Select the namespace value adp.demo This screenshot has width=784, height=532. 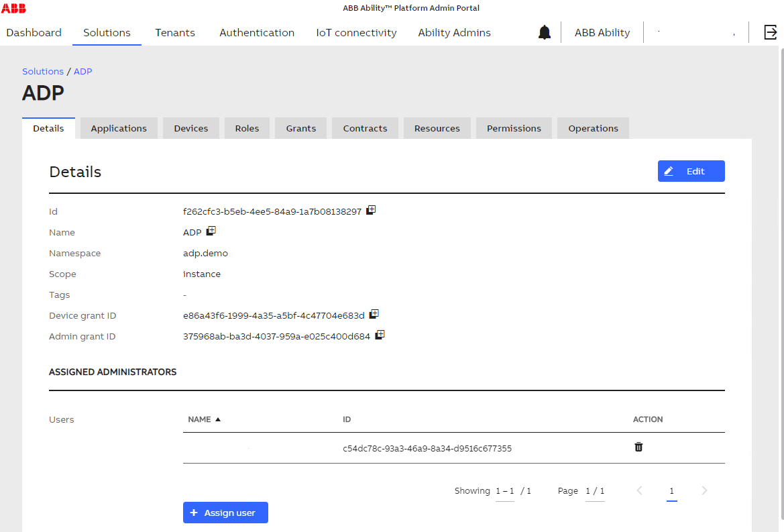205,254
